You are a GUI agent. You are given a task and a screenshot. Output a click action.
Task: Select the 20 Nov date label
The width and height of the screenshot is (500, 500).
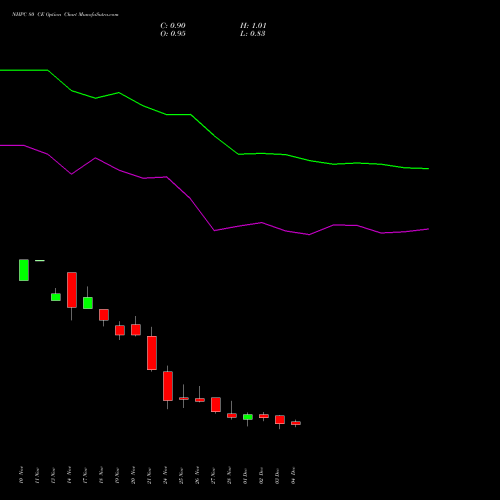tap(133, 475)
